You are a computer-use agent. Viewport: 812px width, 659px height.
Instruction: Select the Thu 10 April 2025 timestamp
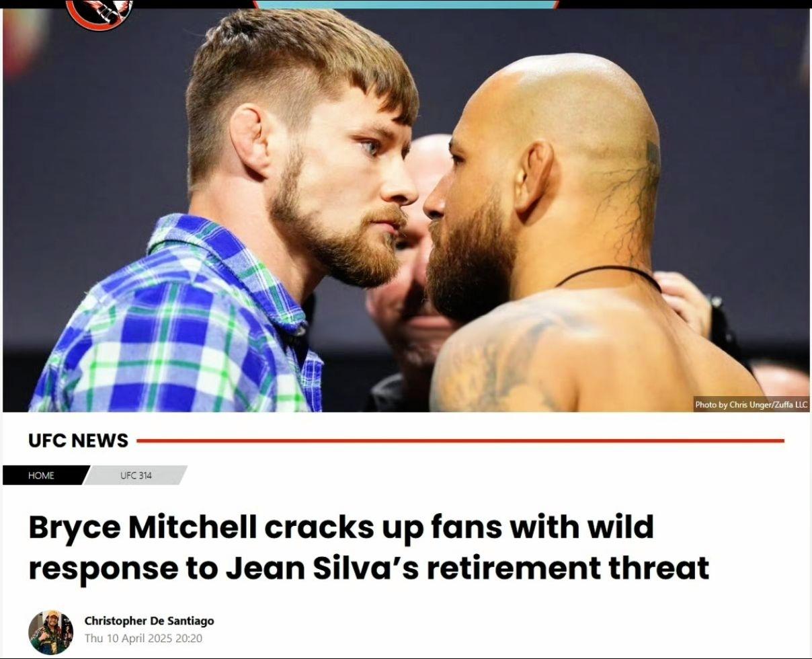pyautogui.click(x=143, y=638)
